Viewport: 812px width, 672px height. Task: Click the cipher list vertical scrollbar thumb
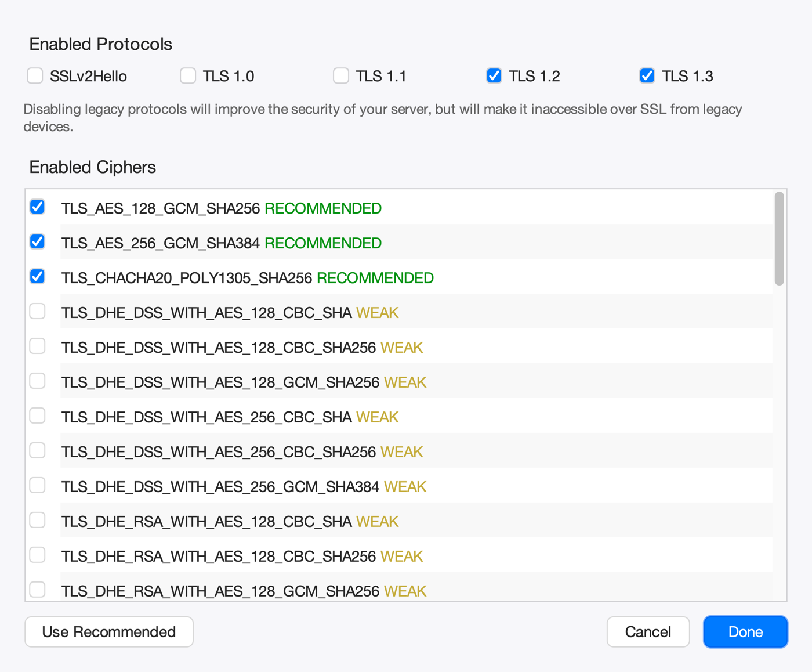pyautogui.click(x=779, y=239)
